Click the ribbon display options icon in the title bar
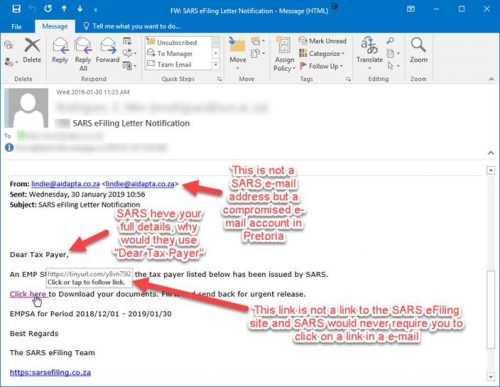Viewport: 500px width, 387px height. coord(411,9)
